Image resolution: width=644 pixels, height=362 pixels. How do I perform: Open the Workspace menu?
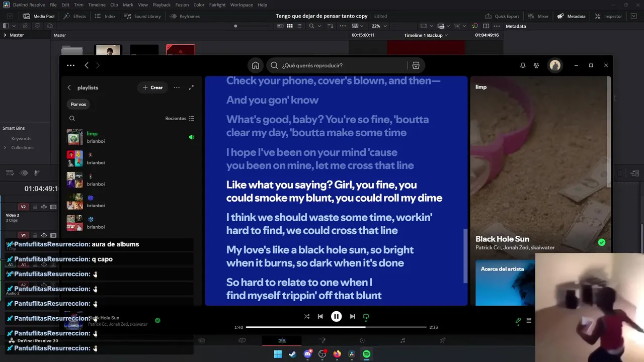(242, 5)
